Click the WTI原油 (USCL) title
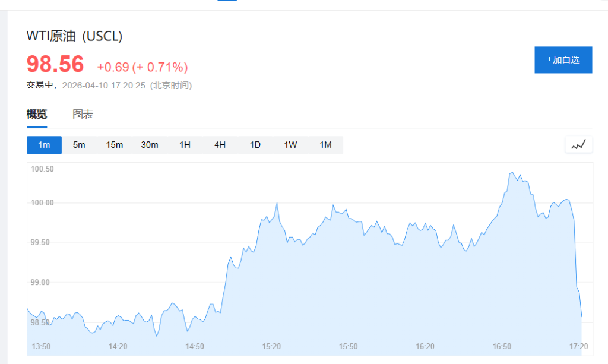The width and height of the screenshot is (608, 364). (x=75, y=36)
